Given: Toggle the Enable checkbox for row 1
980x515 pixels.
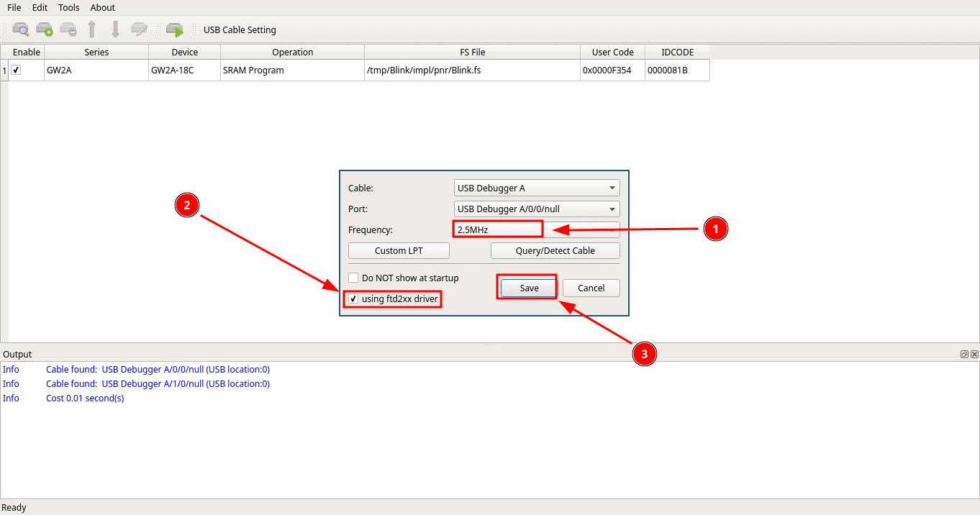Looking at the screenshot, I should point(16,70).
